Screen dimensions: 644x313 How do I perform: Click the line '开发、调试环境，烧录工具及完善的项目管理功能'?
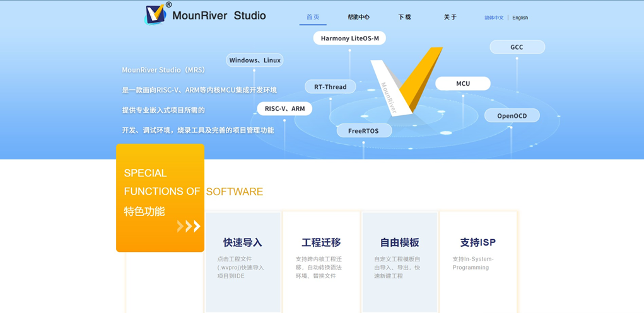(198, 130)
